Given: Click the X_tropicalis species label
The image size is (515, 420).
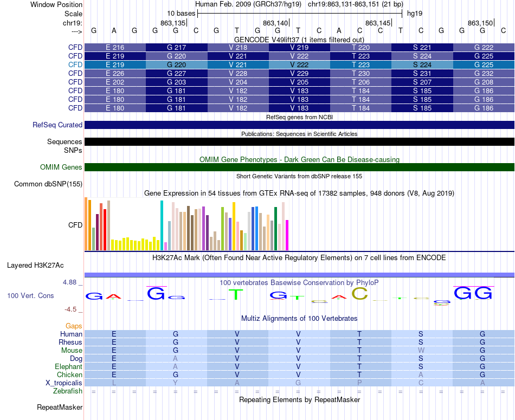Looking at the screenshot, I should click(x=64, y=383).
